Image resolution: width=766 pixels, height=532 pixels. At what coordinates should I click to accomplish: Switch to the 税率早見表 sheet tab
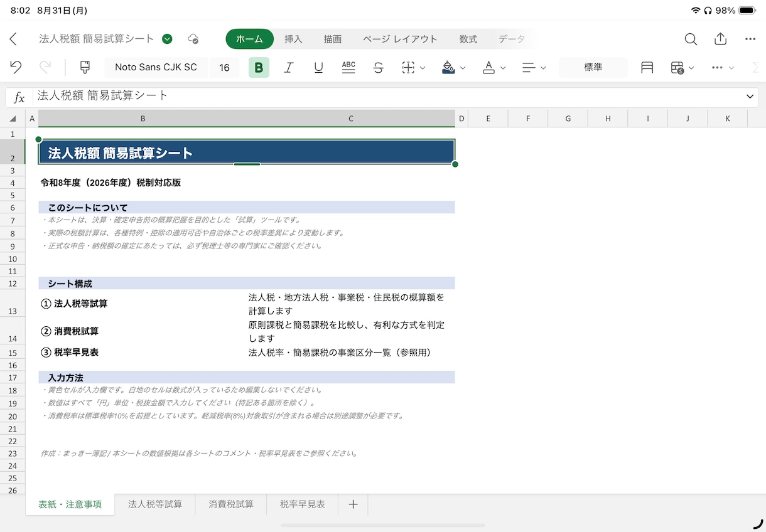tap(303, 504)
